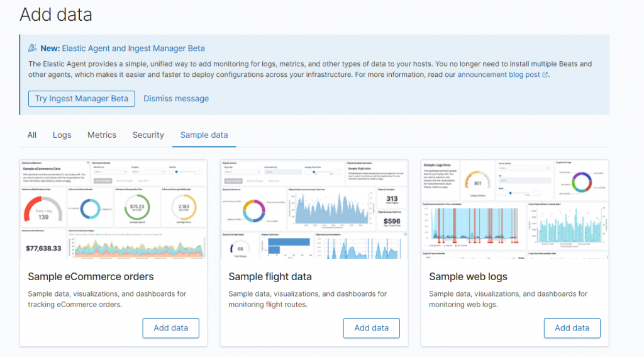Add data for Sample eCommerce orders
The image size is (644, 357).
171,328
